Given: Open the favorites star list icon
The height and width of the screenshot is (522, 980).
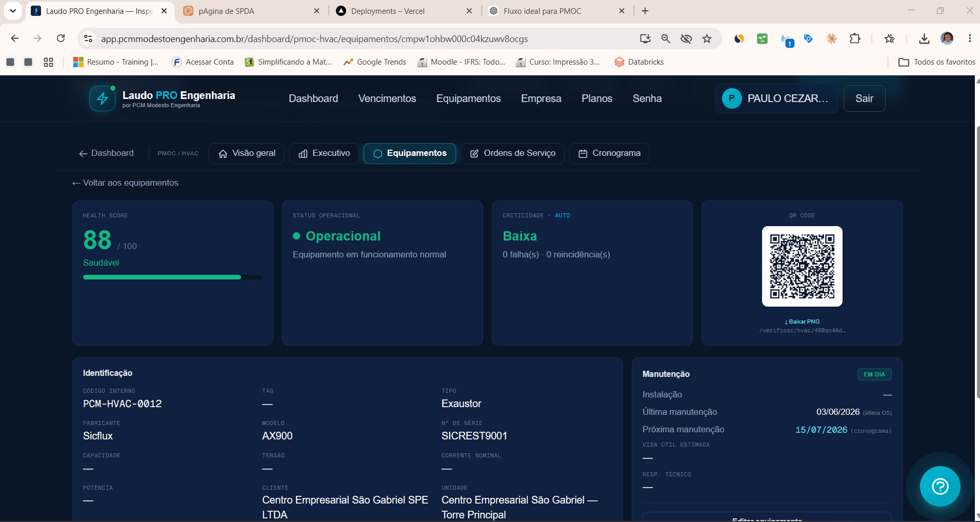Looking at the screenshot, I should pyautogui.click(x=890, y=38).
